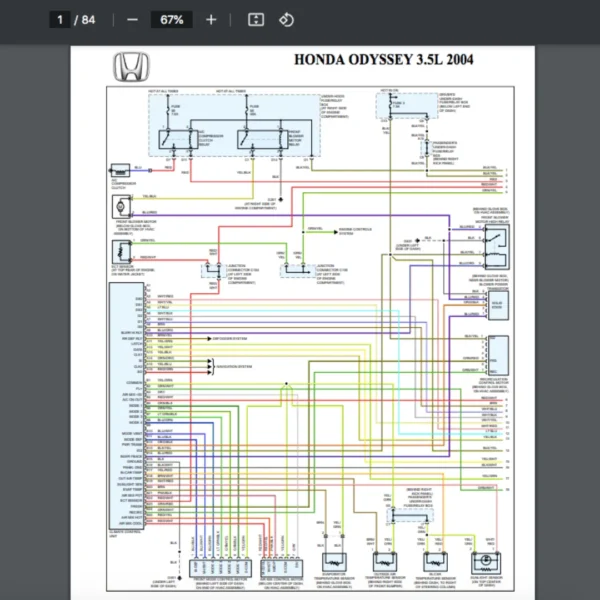The width and height of the screenshot is (600, 600).
Task: Click the Honda logo on the page
Action: click(128, 67)
